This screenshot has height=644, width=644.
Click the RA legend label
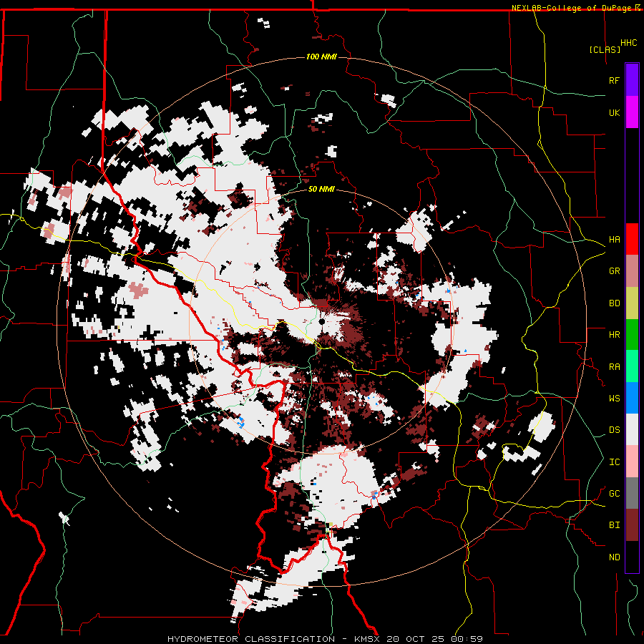(614, 367)
